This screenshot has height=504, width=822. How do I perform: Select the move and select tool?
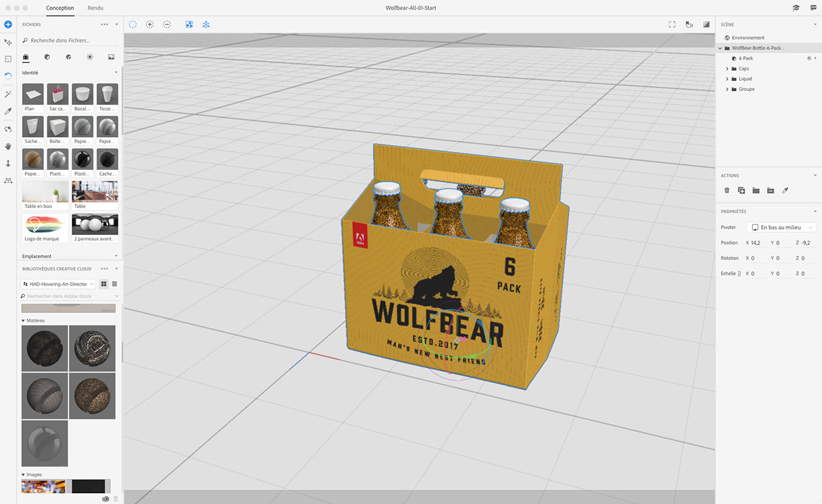[8, 42]
